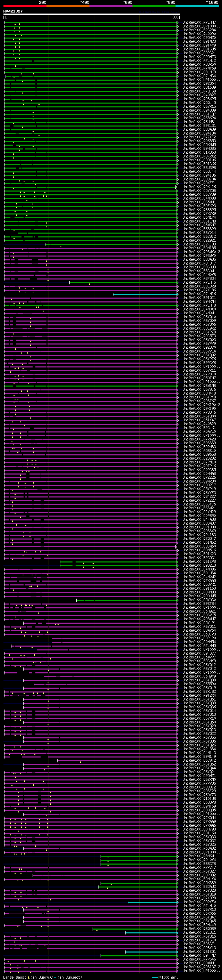The height and width of the screenshot is (980, 222).
Task: Click the cyan alignment bar for UniRef100_A7LHI6
Action: (x=146, y=294)
